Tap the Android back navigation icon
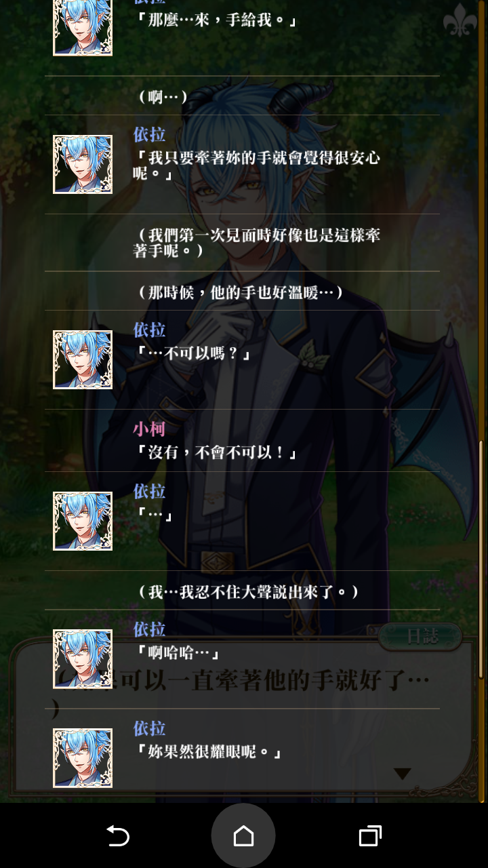Screen dimensions: 488x868 (118, 836)
